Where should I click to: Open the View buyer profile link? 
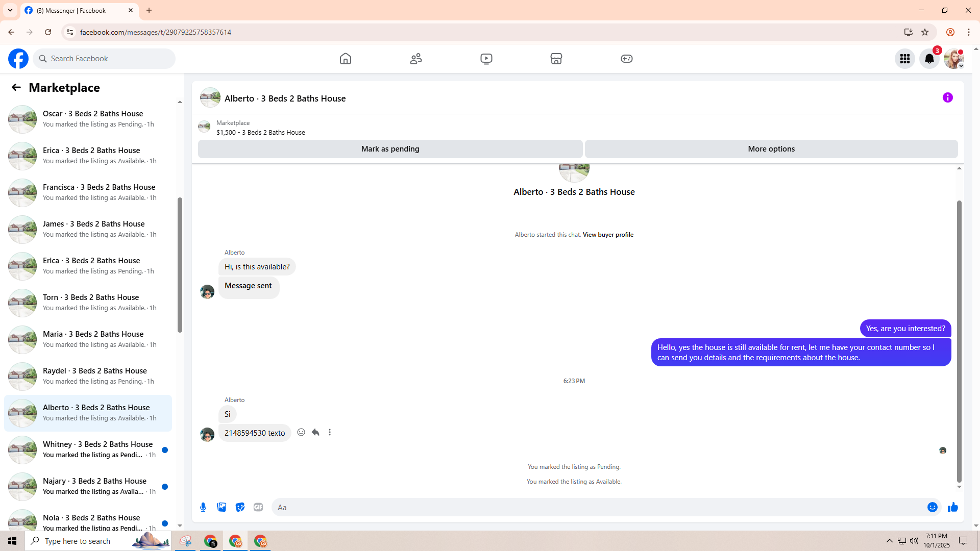point(608,235)
